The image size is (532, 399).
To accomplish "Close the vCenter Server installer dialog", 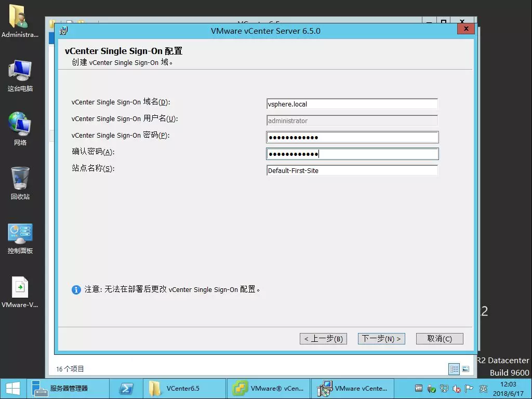I will [466, 29].
